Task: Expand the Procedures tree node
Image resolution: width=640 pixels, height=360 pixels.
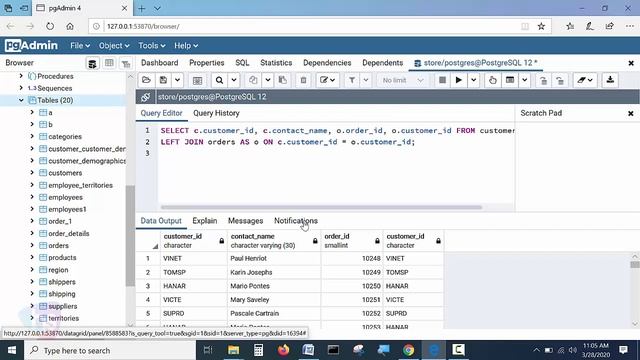Action: 21,76
